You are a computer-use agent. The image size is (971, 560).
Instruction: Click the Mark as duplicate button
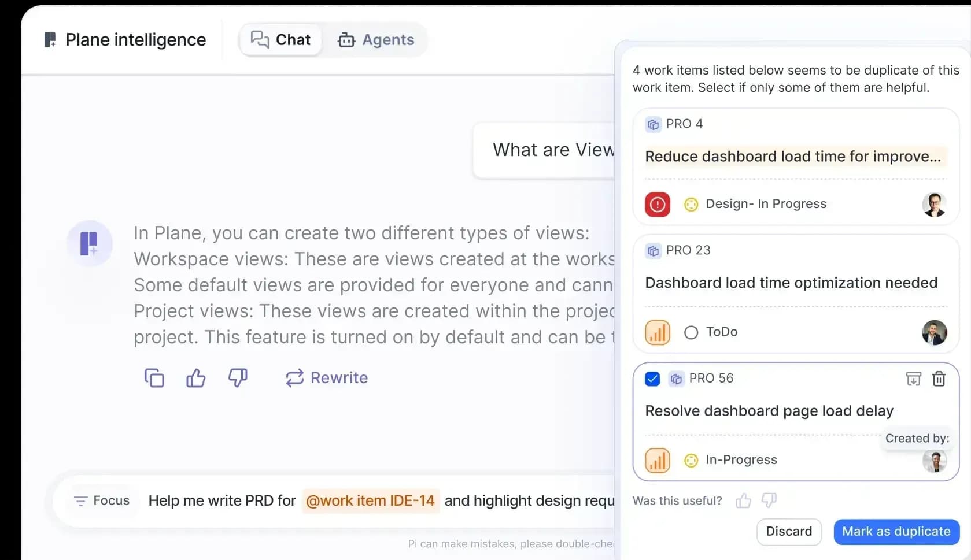click(x=896, y=532)
